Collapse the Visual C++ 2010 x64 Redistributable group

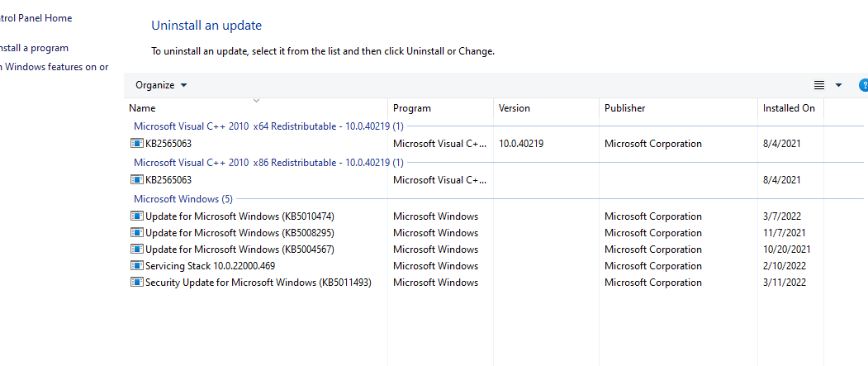(268, 126)
